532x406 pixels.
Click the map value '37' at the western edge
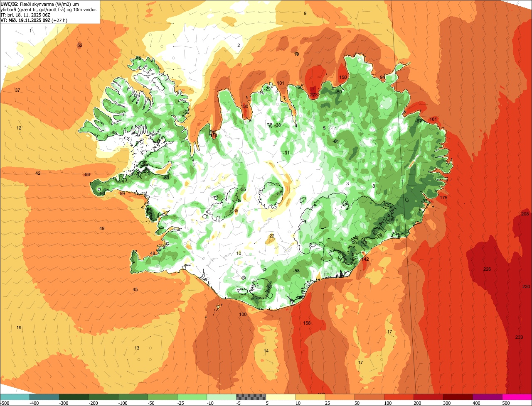tap(17, 90)
